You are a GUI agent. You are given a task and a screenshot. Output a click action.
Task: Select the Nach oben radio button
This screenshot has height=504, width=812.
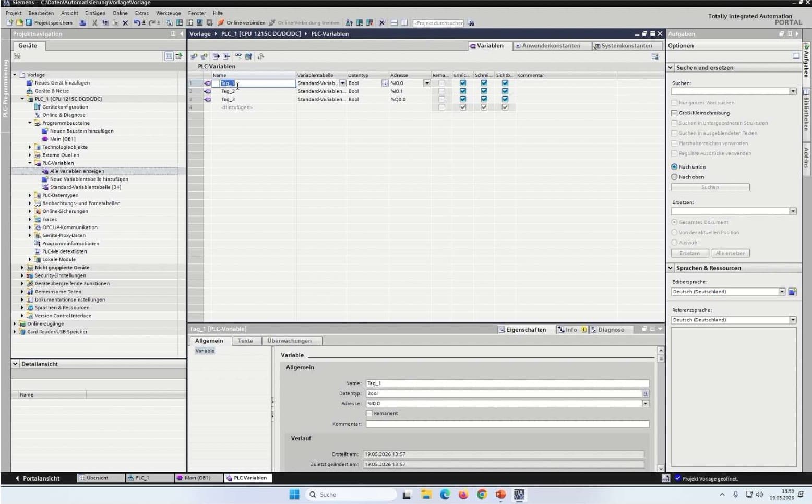click(x=674, y=177)
